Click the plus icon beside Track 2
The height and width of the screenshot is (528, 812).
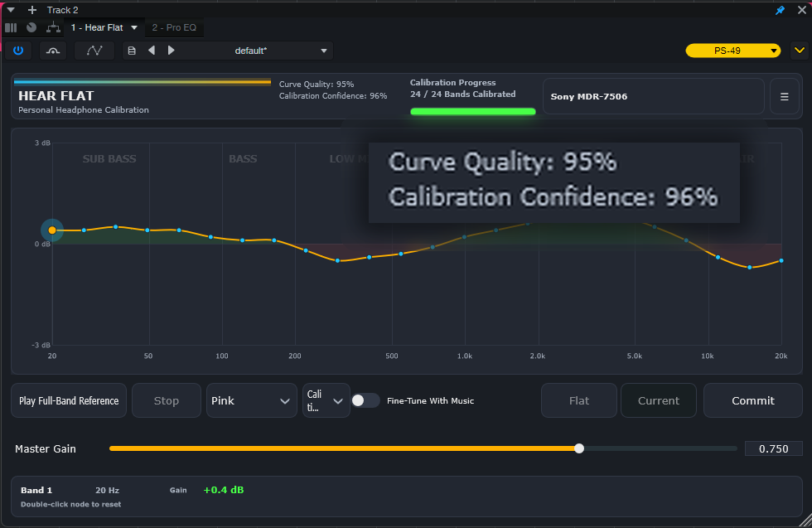click(x=32, y=10)
